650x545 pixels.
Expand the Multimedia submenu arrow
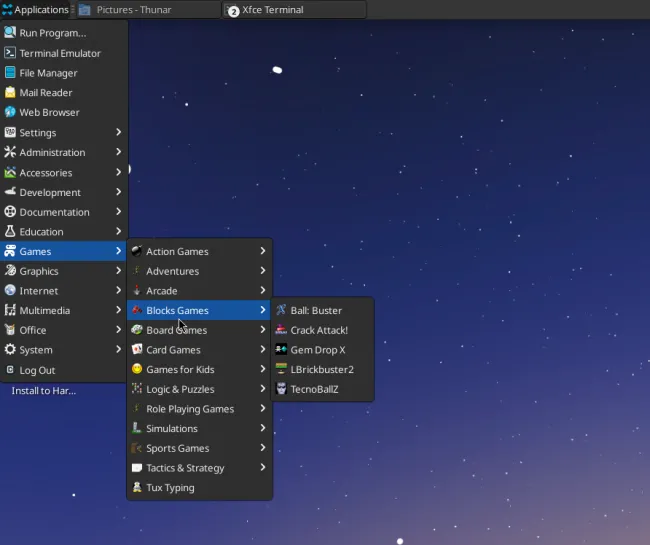point(118,310)
